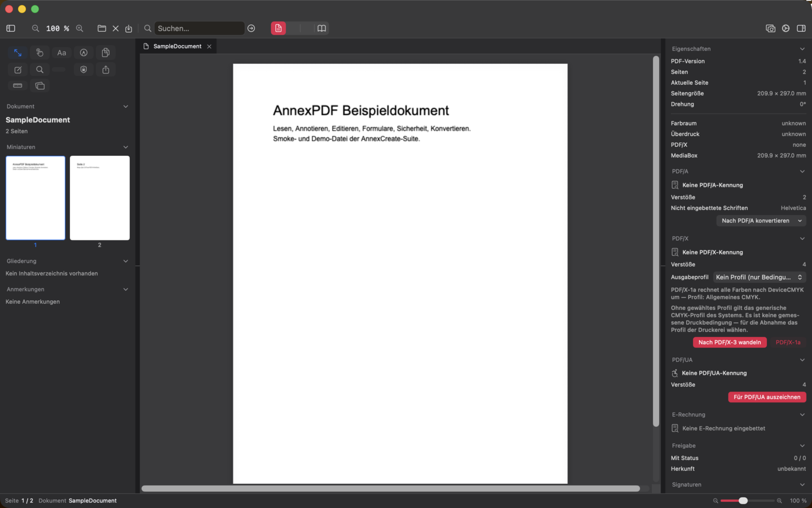
Task: Click the PDF/X-1a button
Action: point(788,342)
